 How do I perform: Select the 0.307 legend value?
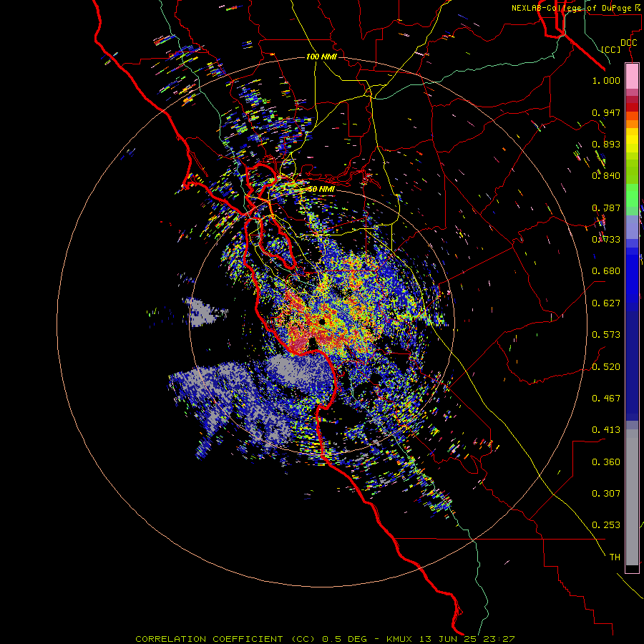pos(606,494)
